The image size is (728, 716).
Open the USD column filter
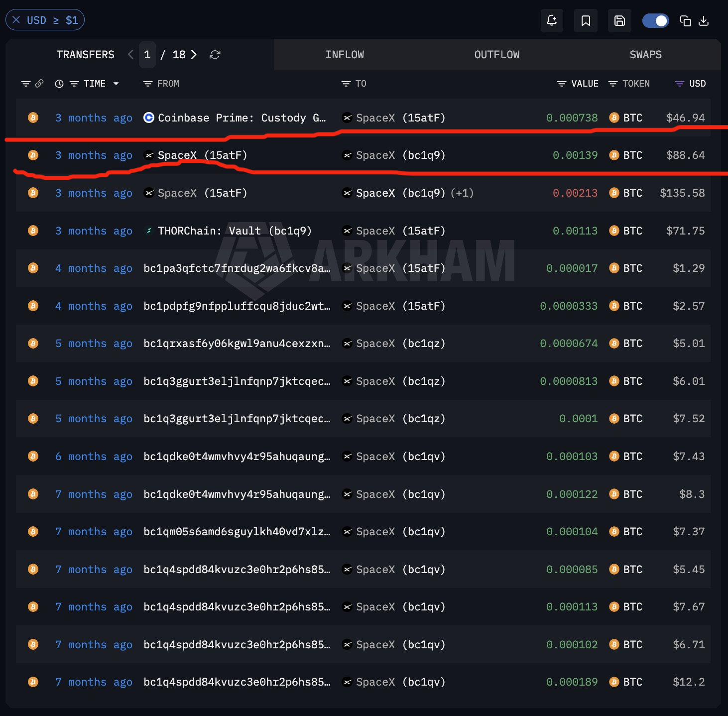point(679,84)
